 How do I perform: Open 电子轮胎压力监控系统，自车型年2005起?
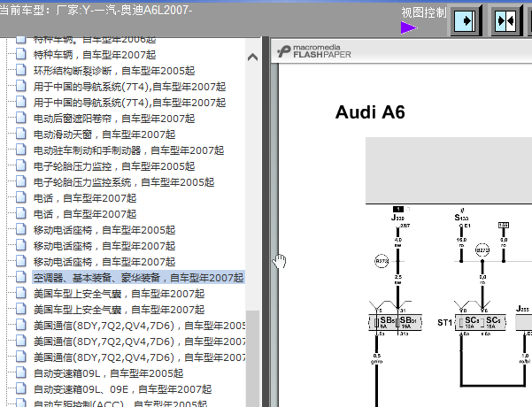point(124,182)
